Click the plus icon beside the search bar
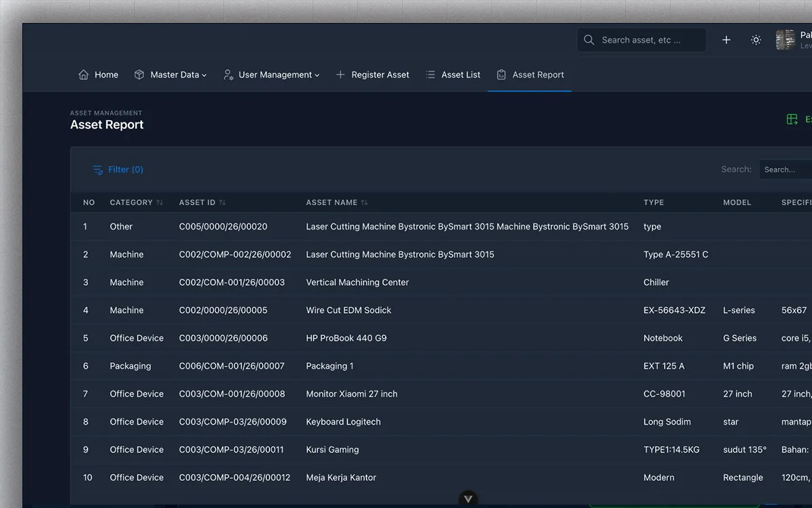 coord(726,40)
